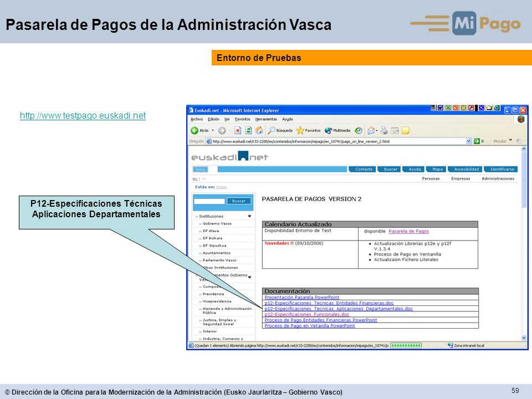The height and width of the screenshot is (399, 532).
Task: Click the euskadi.net logo
Action: 229,156
